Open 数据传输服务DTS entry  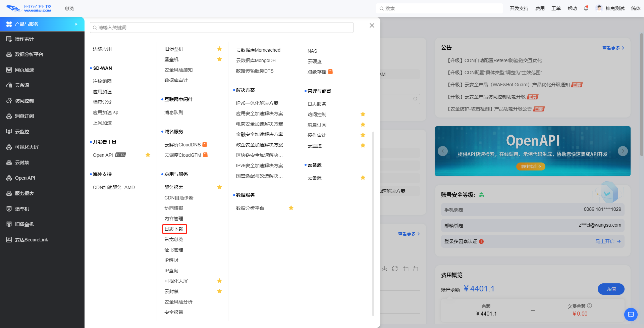tap(255, 71)
